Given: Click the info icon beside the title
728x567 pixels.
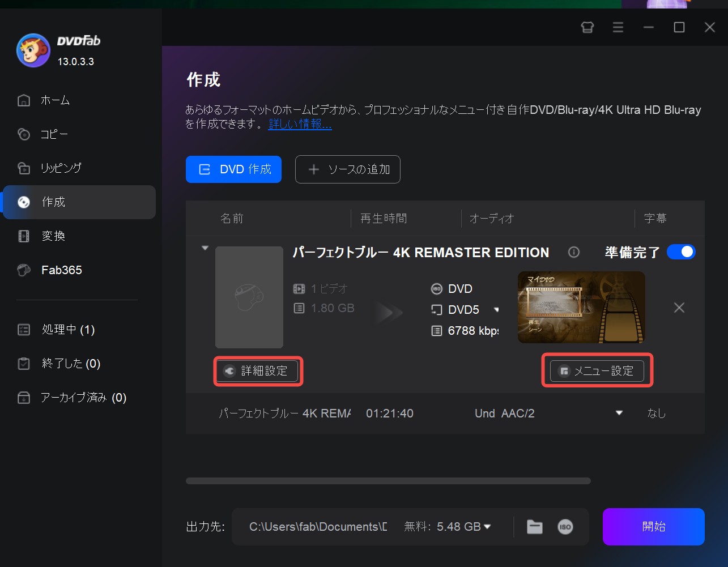Looking at the screenshot, I should coord(574,252).
